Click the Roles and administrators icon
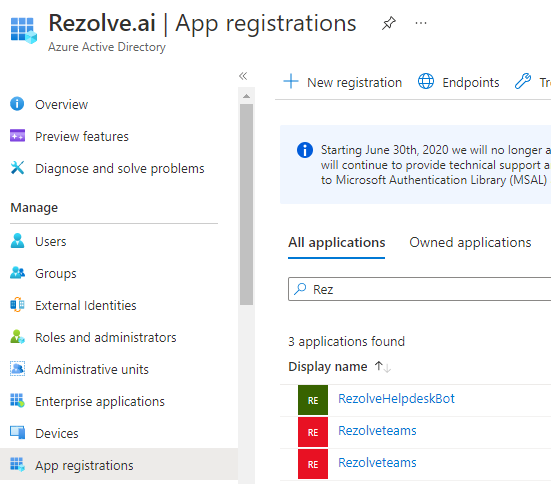This screenshot has height=484, width=551. 17,337
